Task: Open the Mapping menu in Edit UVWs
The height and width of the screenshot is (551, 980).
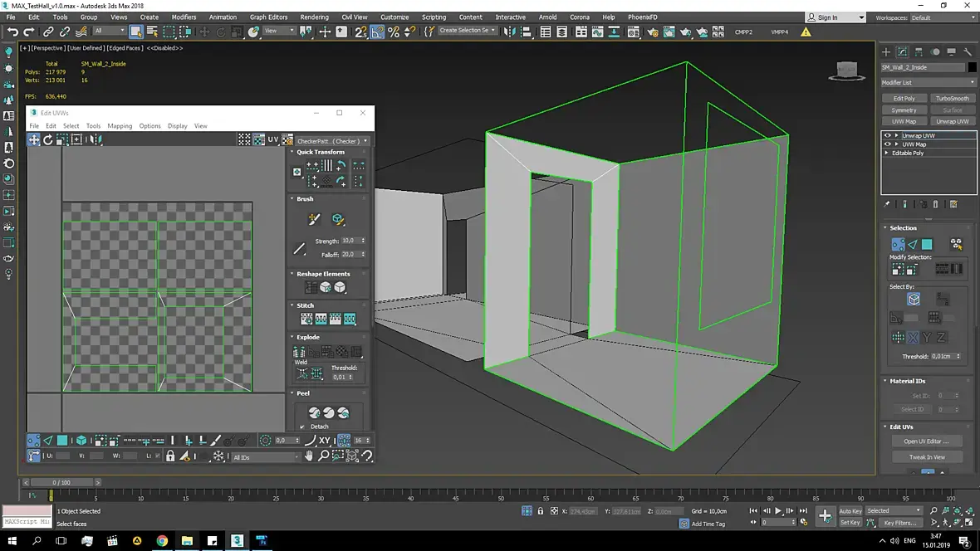Action: click(x=120, y=126)
